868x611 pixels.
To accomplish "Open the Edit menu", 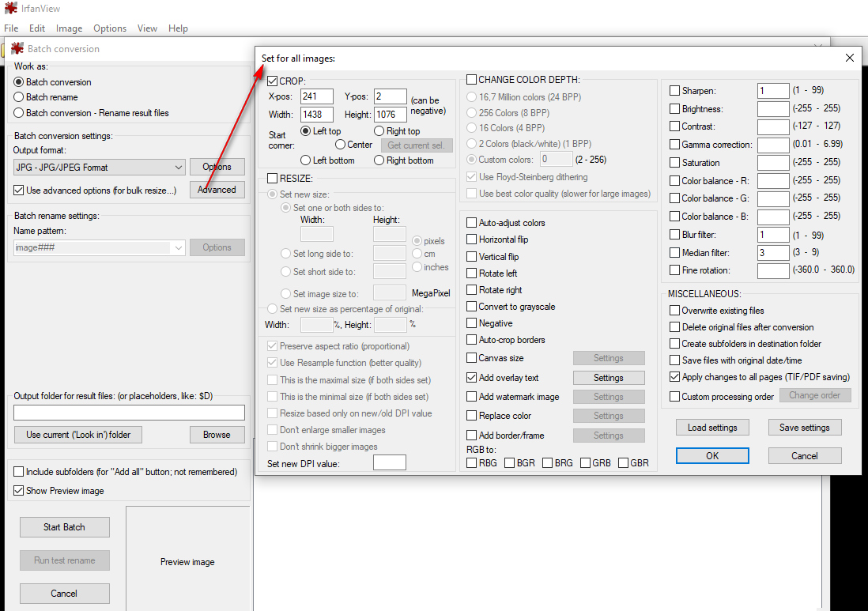I will (37, 28).
